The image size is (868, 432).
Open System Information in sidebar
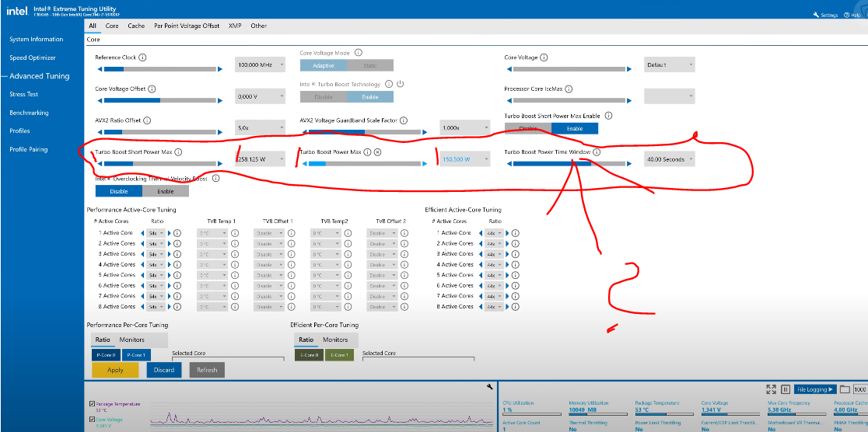pos(36,40)
